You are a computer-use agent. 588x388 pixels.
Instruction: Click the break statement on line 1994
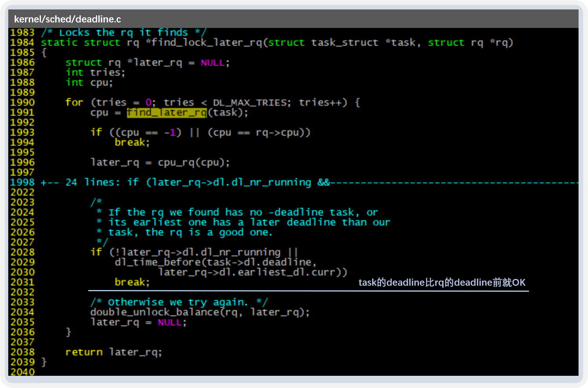[x=130, y=142]
